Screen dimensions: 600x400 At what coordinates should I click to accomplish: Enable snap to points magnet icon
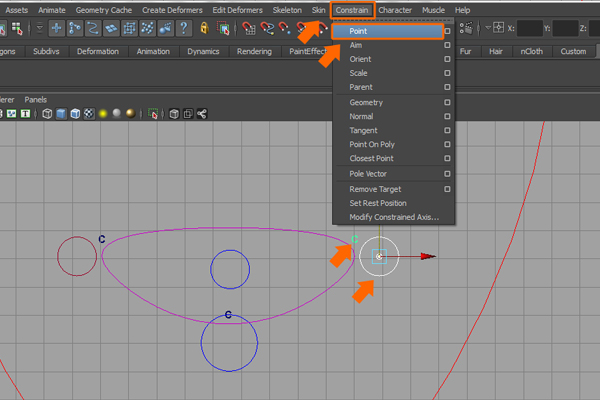tap(284, 28)
